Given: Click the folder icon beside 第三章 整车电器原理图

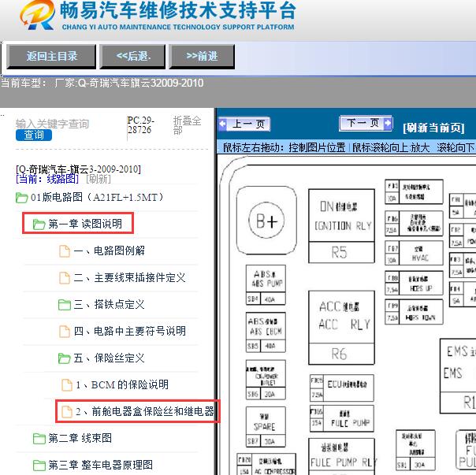Looking at the screenshot, I should tap(39, 466).
